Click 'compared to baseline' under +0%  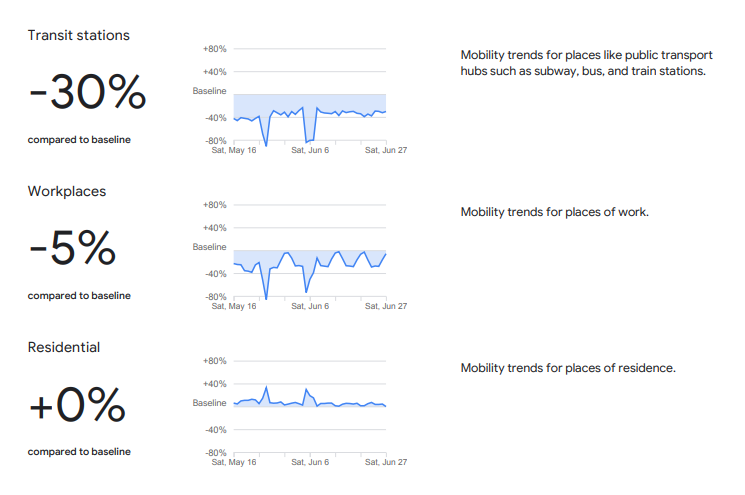click(79, 452)
